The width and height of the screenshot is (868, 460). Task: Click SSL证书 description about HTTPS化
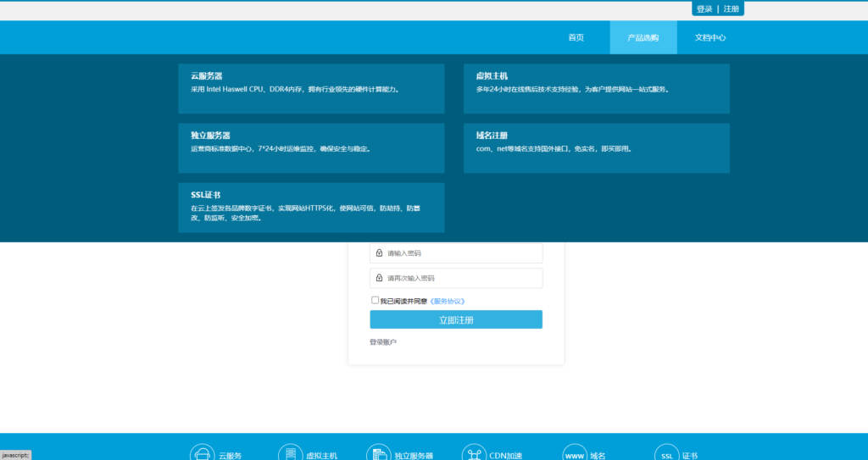(x=305, y=213)
